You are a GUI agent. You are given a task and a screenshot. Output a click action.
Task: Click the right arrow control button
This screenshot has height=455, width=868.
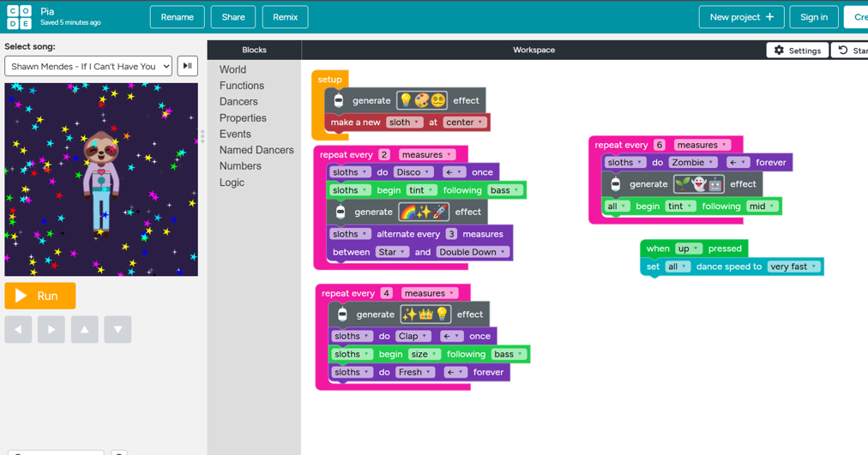coord(51,329)
